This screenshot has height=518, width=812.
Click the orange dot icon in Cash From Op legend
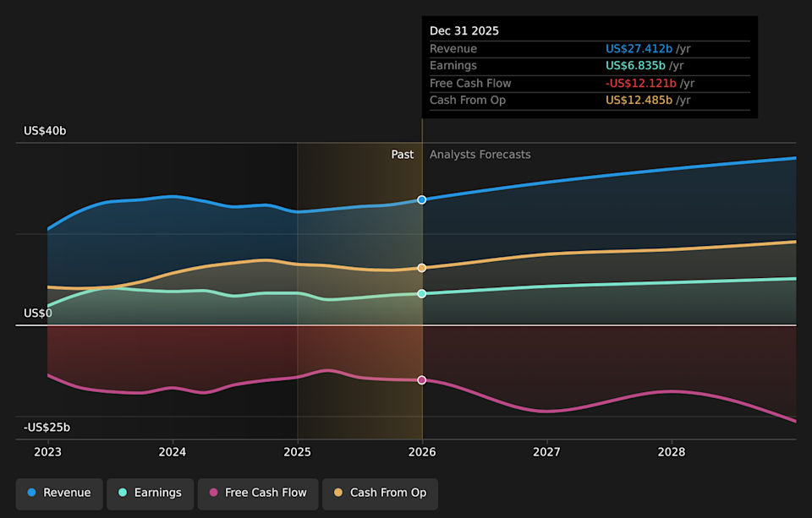click(338, 493)
